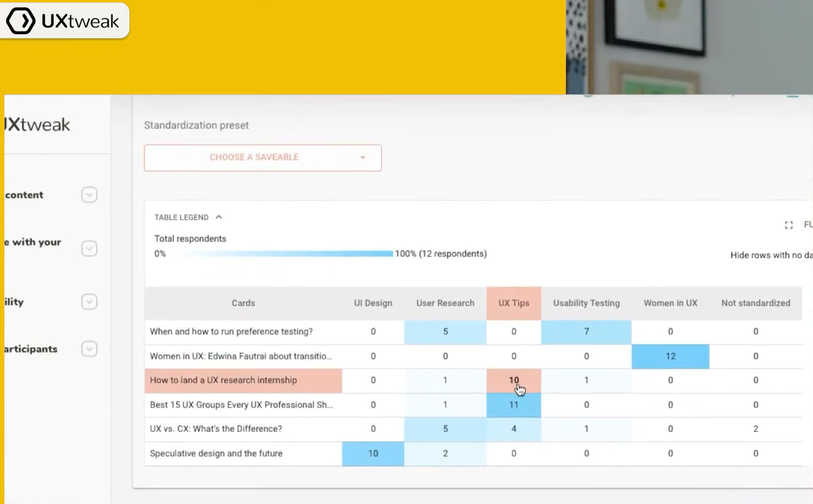Click Not standardized cell showing 2
The image size is (813, 504).
756,429
